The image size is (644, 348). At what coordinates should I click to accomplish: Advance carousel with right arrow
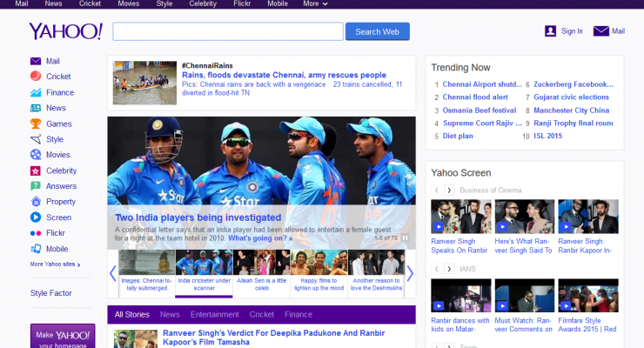coord(410,273)
